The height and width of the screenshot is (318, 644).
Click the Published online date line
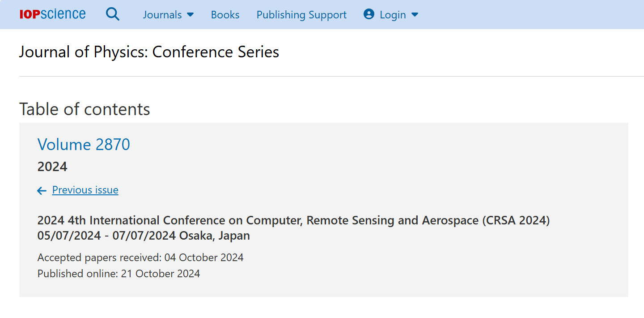(x=119, y=274)
